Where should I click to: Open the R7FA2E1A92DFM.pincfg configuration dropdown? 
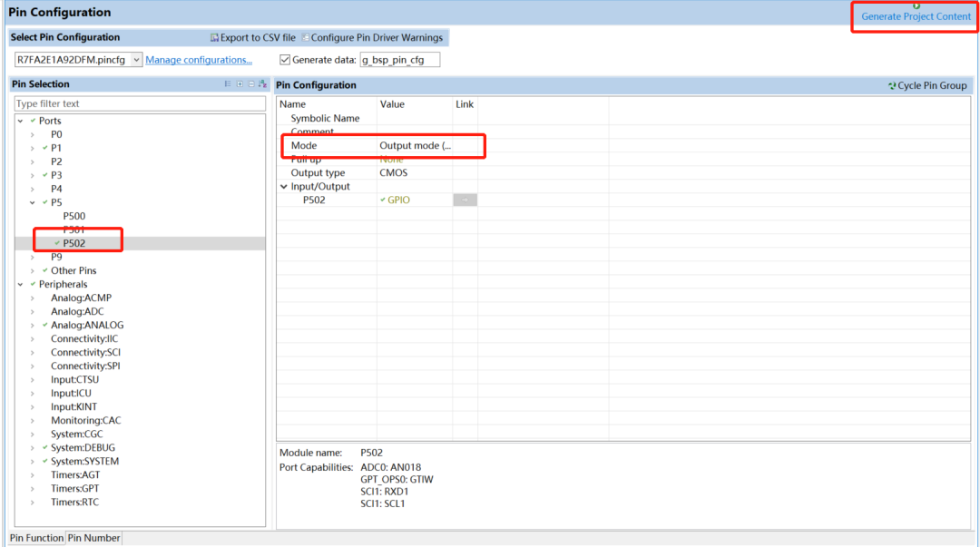[x=136, y=60]
